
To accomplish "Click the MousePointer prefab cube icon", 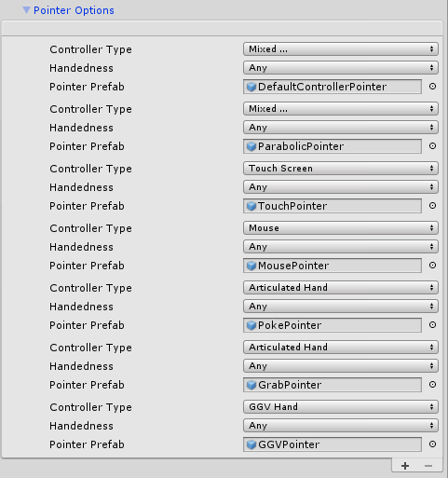I will [251, 266].
